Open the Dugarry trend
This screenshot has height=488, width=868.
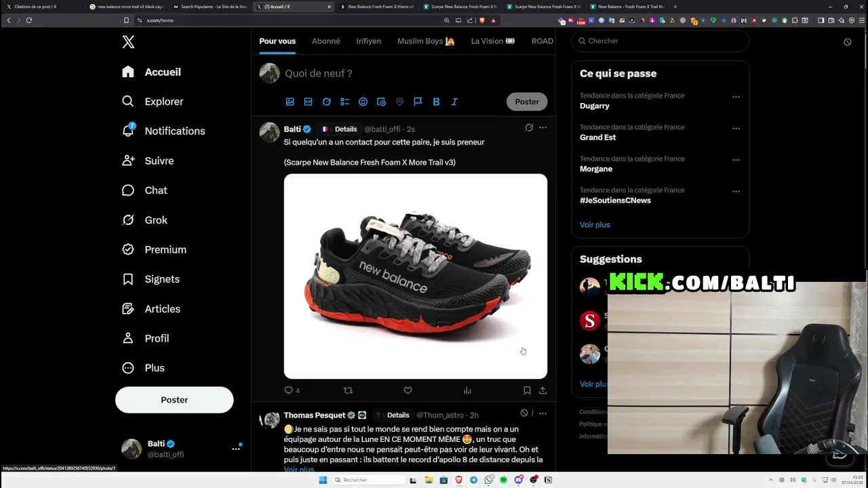(x=595, y=106)
